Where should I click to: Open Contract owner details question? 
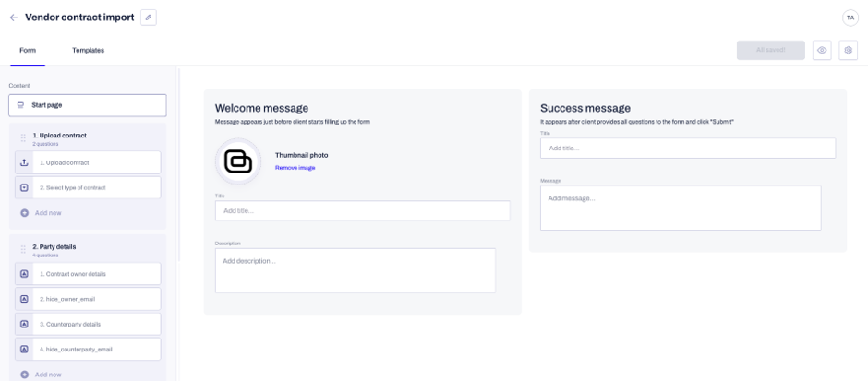(88, 274)
